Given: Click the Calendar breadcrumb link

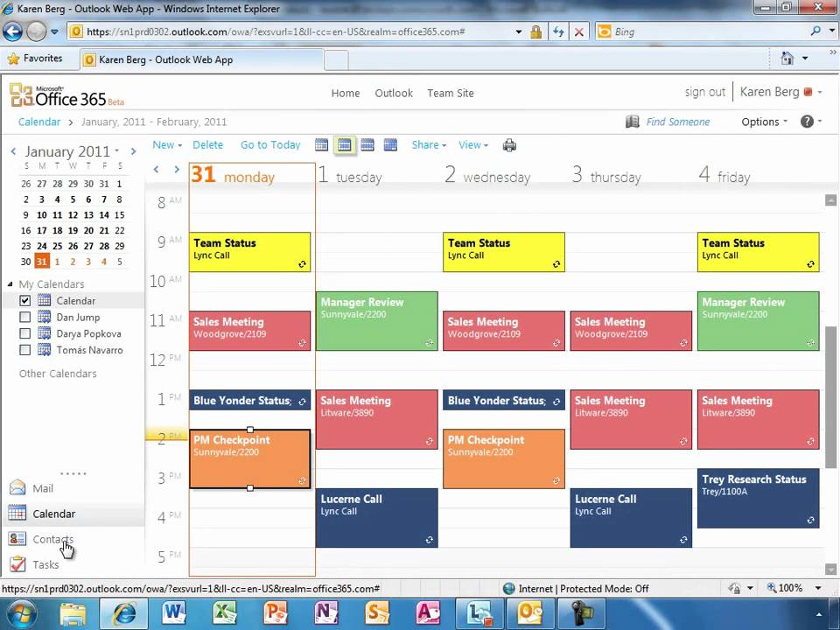Looking at the screenshot, I should (x=39, y=122).
